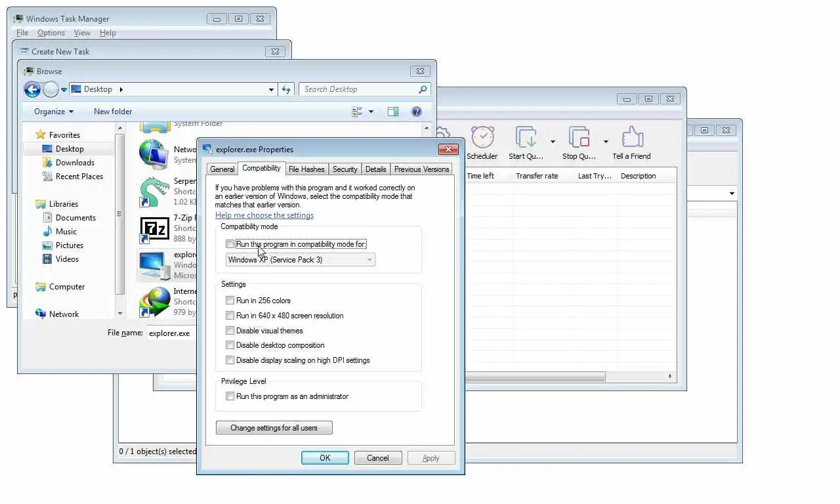
Task: Click the OK button in Properties
Action: [x=325, y=458]
